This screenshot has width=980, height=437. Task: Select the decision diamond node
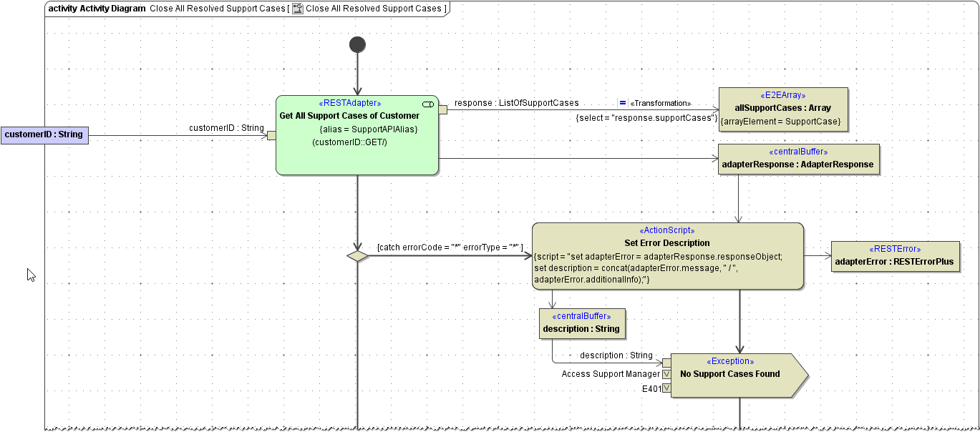tap(357, 255)
